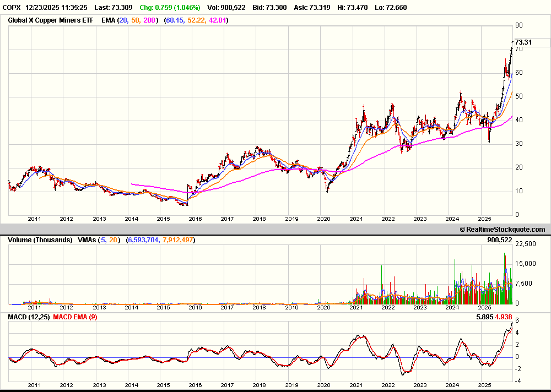Click the COPX ticker symbol in header
Screen dimensions: 551x392
(12, 8)
